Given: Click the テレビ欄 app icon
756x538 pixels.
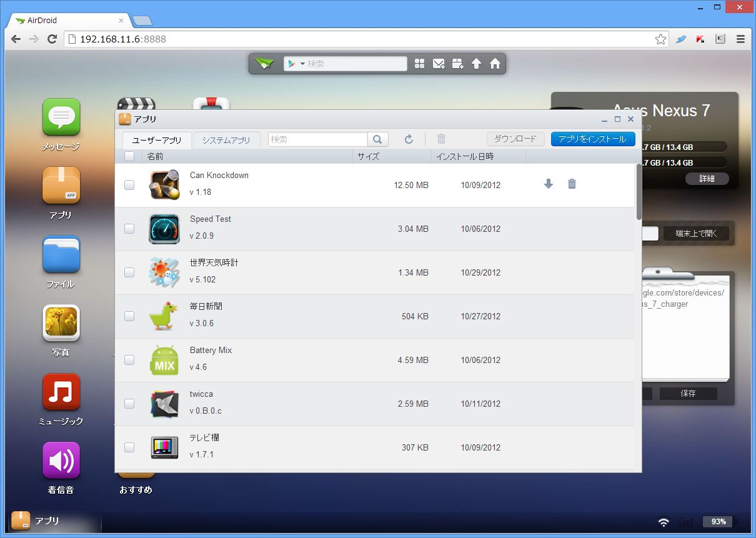Looking at the screenshot, I should tap(164, 447).
